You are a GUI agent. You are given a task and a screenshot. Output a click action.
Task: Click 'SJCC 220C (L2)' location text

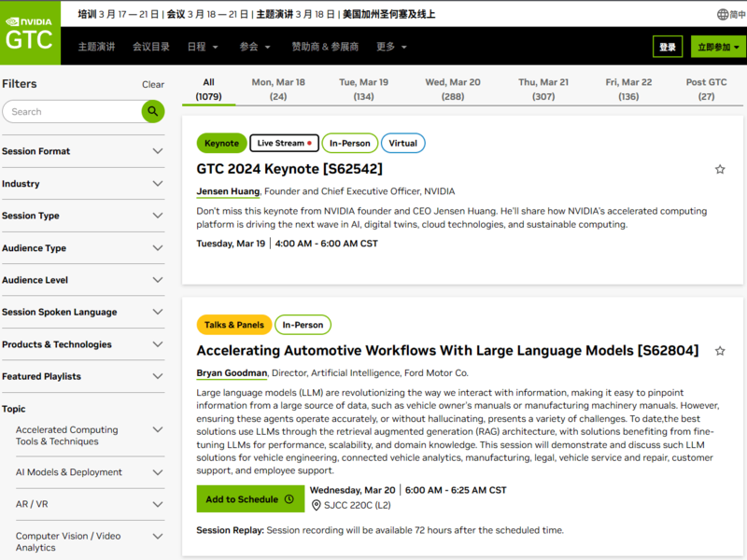tap(358, 505)
